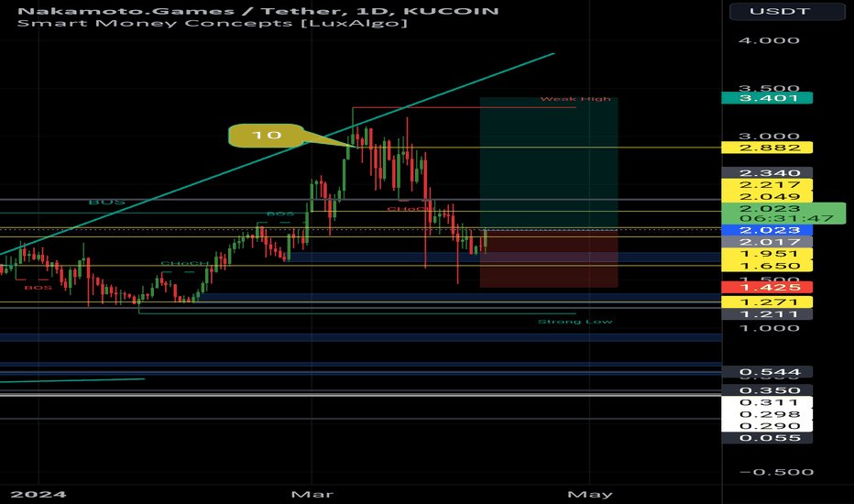Click the gray 0.544 price label
Viewport: 854px width, 504px height.
(767, 372)
